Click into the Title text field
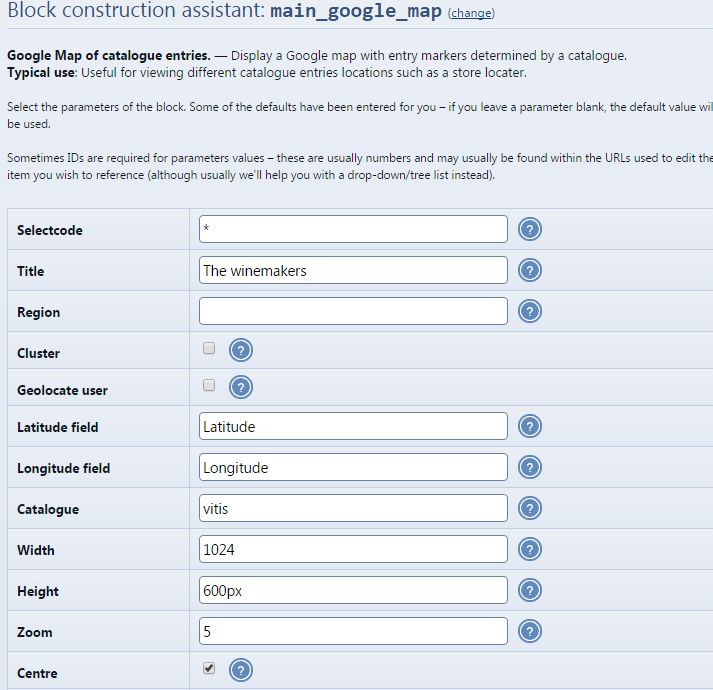 (353, 271)
